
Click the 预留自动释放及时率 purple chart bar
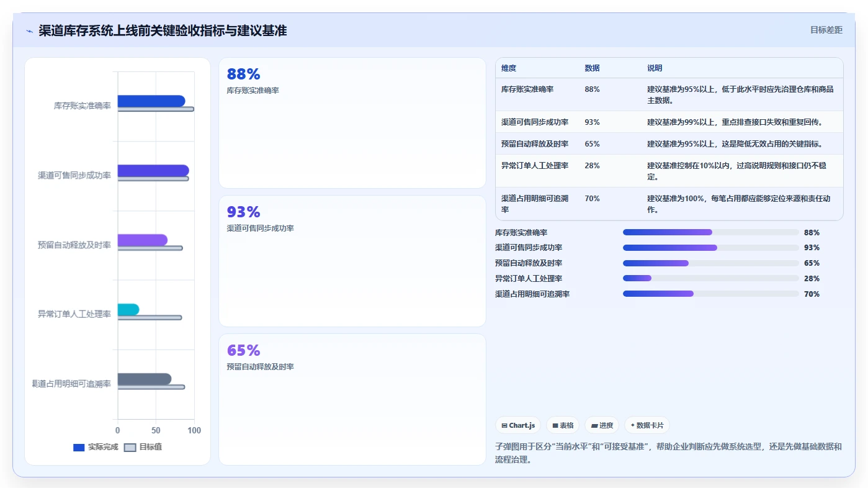point(143,240)
